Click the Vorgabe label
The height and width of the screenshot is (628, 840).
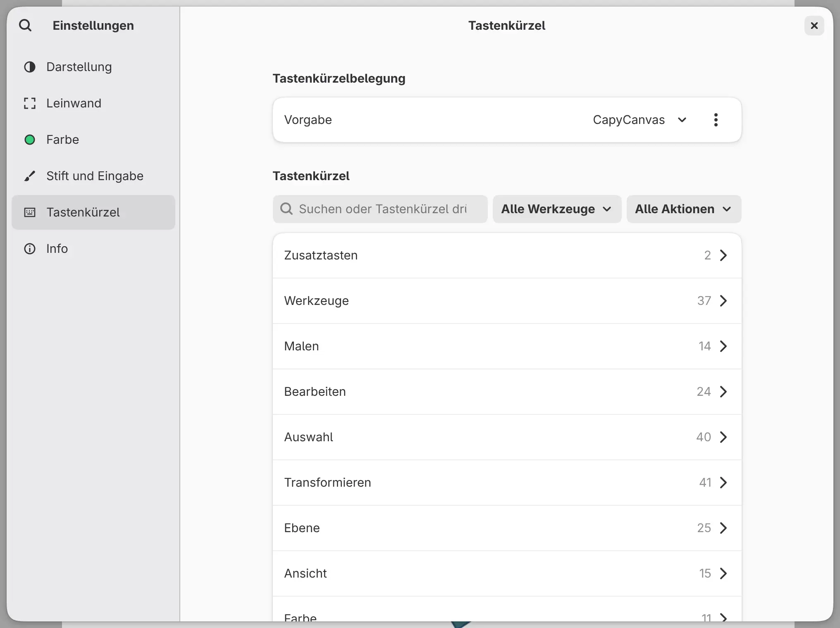[308, 120]
